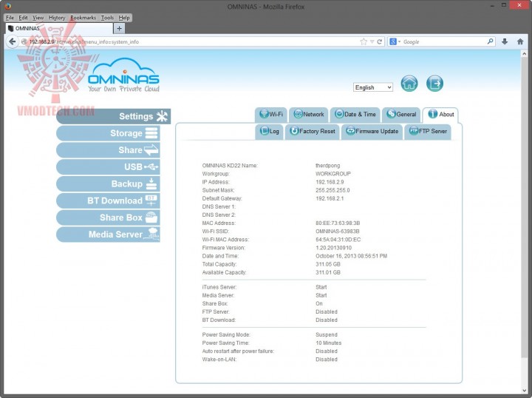The image size is (532, 398).
Task: Switch to the Network tab
Action: point(308,115)
